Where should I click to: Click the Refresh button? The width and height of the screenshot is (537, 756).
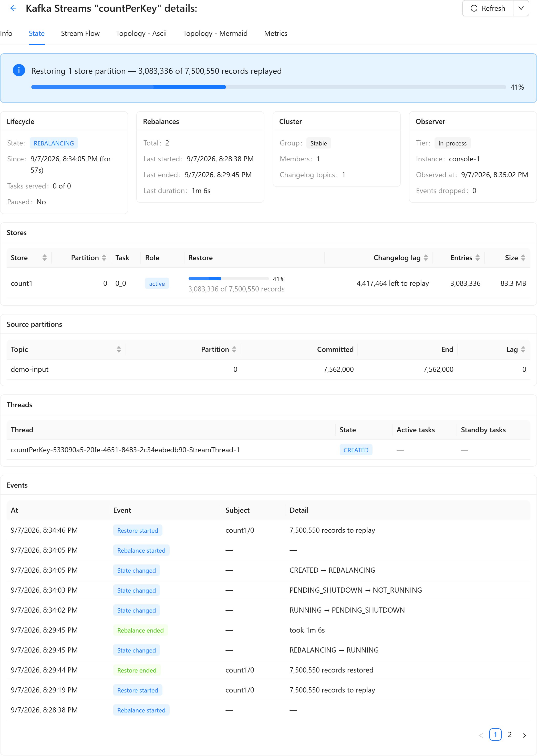click(488, 8)
